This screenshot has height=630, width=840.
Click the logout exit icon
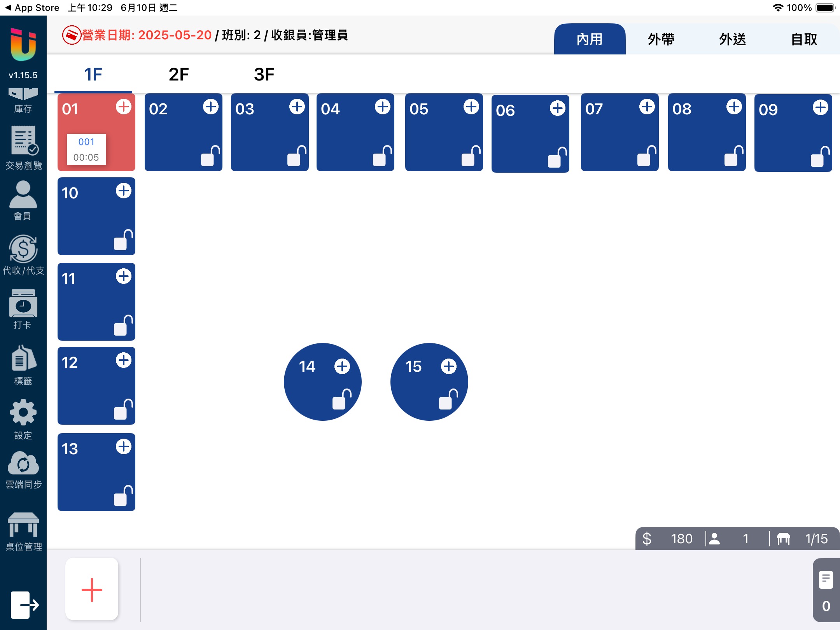(24, 605)
